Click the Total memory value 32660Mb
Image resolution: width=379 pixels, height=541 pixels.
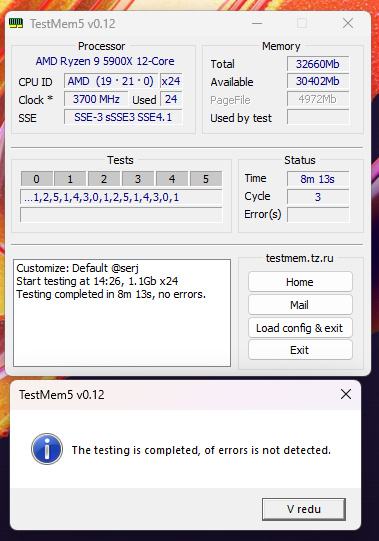point(318,64)
